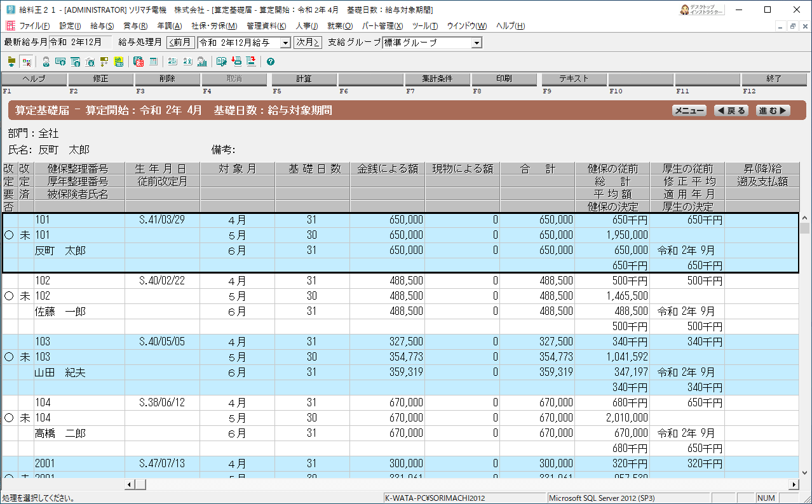Click the bank building yen toolbar icon
Viewport: 812px width, 504px height.
click(x=90, y=62)
